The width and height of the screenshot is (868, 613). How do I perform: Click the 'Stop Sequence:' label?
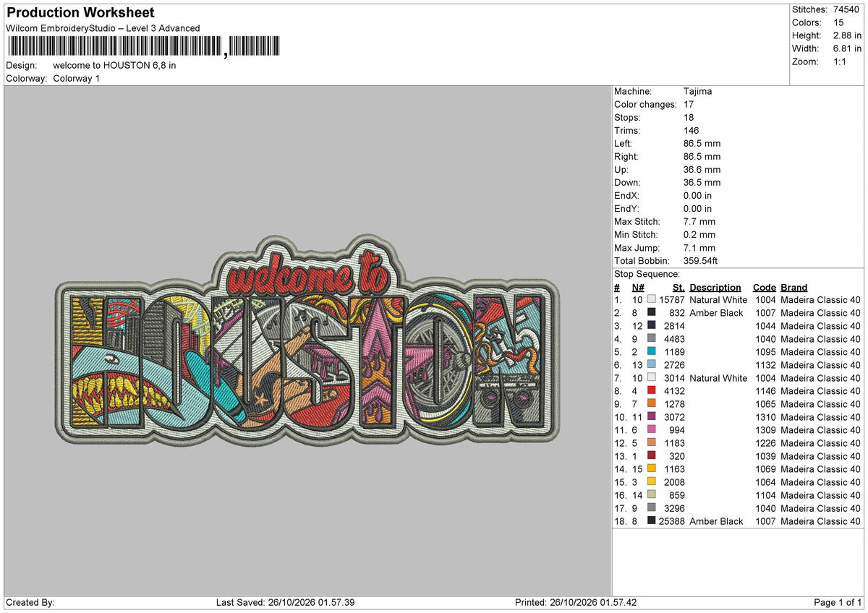[647, 274]
